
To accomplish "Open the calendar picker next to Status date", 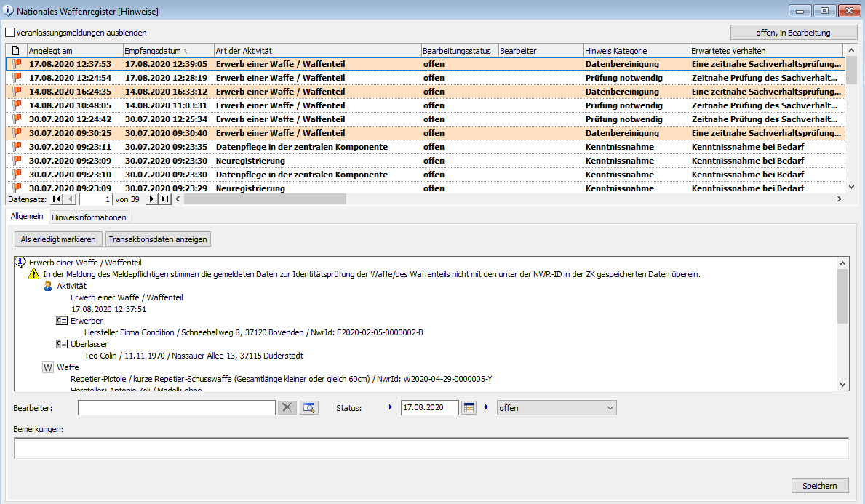I will click(469, 408).
